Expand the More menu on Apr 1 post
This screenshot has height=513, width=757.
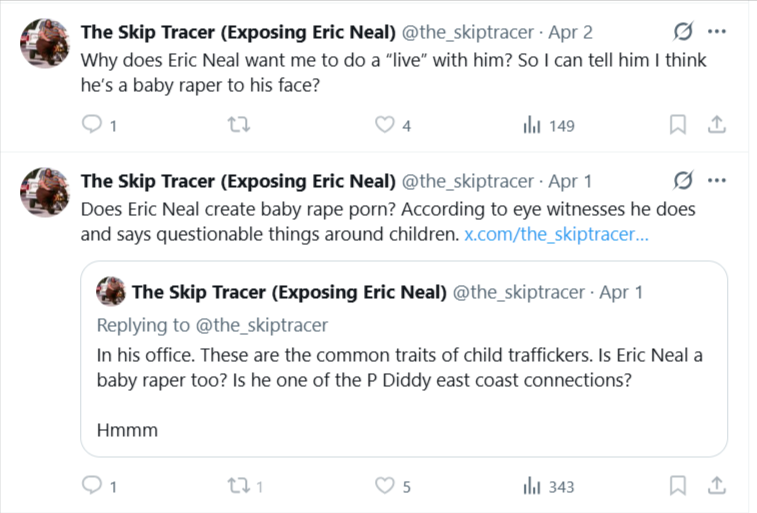coord(717,181)
